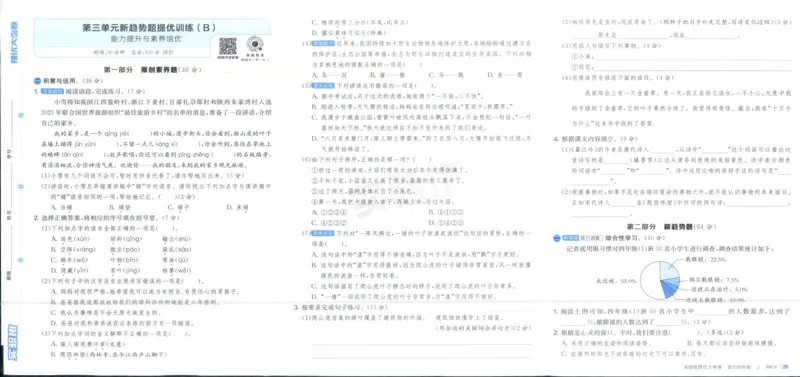The height and width of the screenshot is (377, 800).
Task: Click the blue circle marker before 积累与运用
Action: [37, 81]
